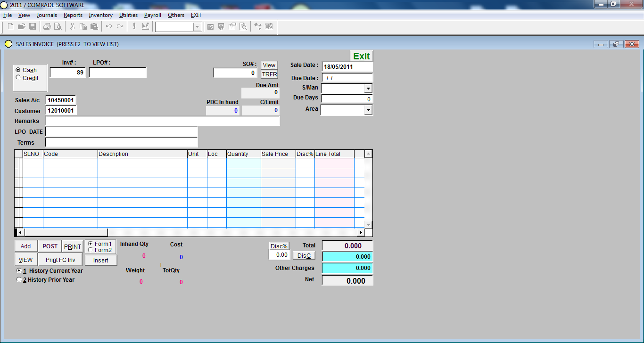
Task: Use the Cut toolbar icon
Action: click(x=73, y=26)
